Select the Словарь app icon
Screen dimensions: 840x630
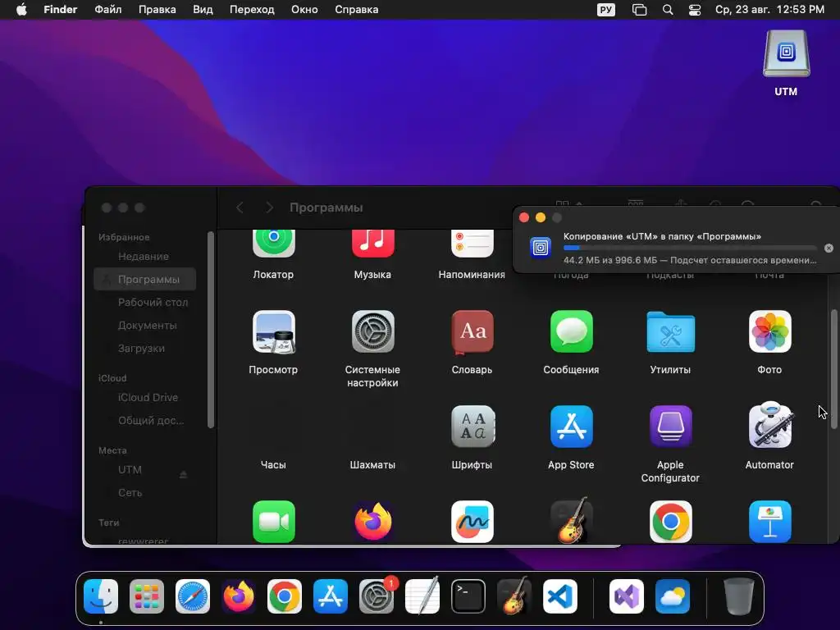click(472, 331)
